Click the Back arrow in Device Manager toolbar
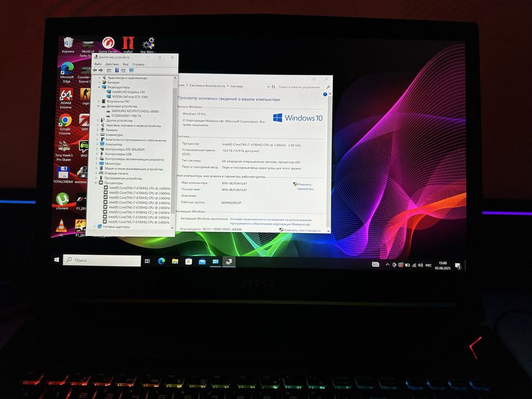The height and width of the screenshot is (399, 532). (x=95, y=70)
